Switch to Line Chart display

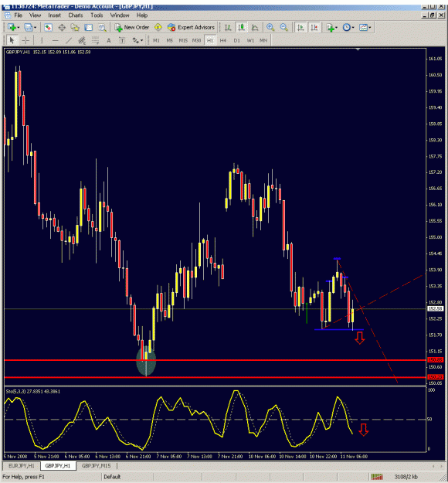(255, 27)
